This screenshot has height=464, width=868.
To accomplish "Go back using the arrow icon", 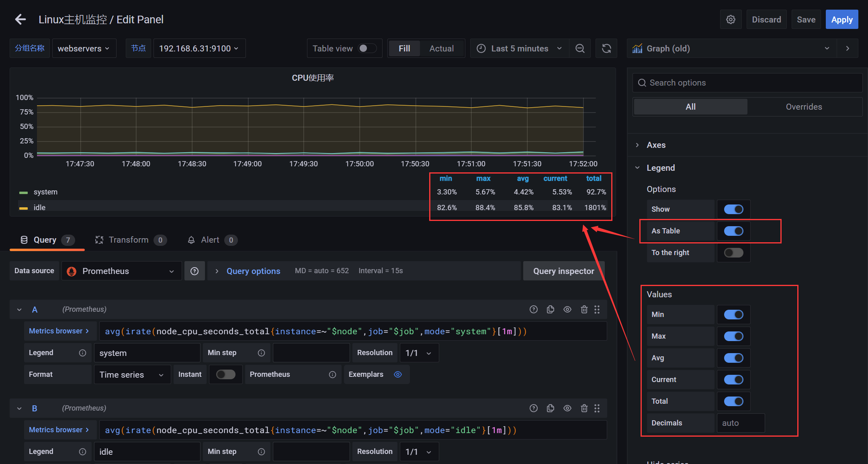I will (20, 19).
